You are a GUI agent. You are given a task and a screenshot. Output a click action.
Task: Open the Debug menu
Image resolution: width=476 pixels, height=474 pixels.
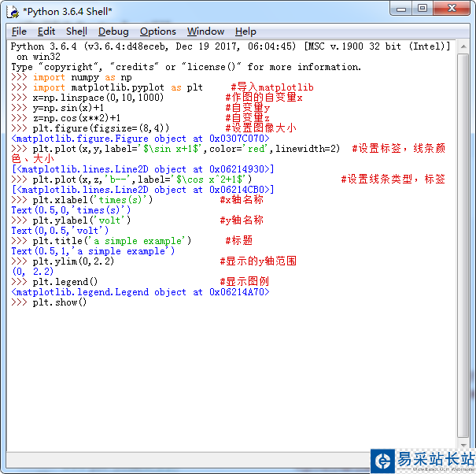point(113,31)
